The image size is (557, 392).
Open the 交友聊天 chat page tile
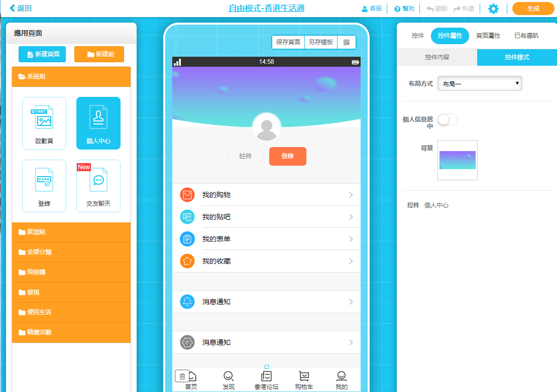[98, 186]
